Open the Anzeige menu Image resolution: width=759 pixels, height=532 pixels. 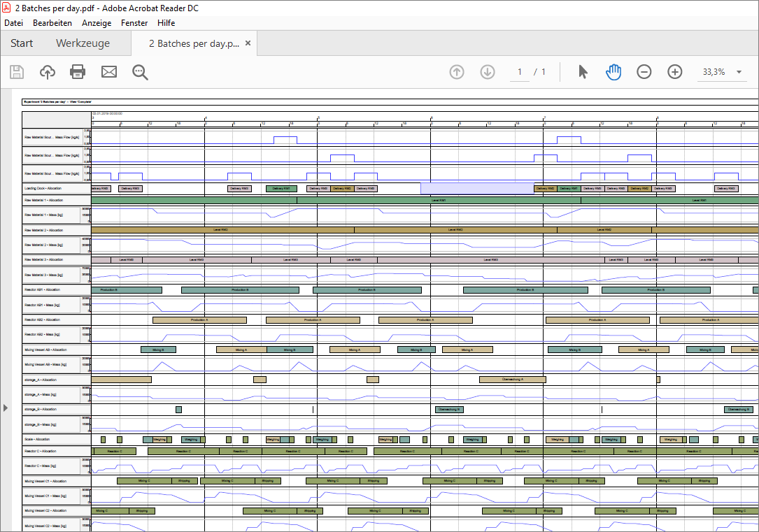[x=97, y=22]
